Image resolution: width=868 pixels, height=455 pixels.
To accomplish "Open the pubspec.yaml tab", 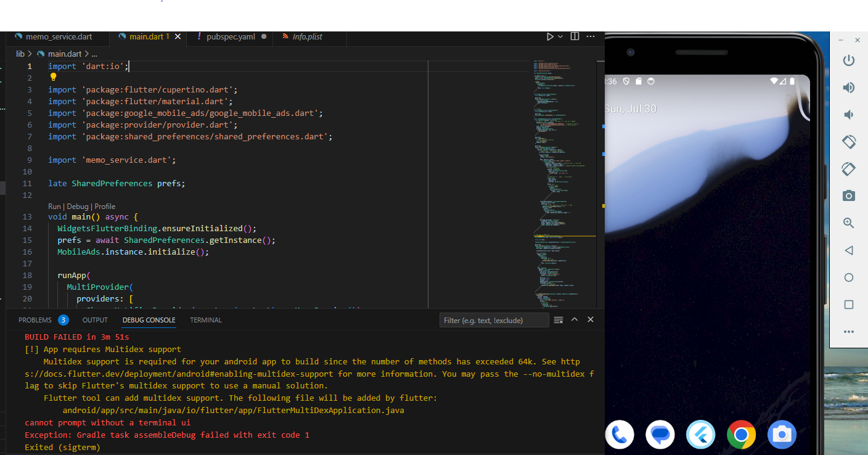I will point(230,37).
